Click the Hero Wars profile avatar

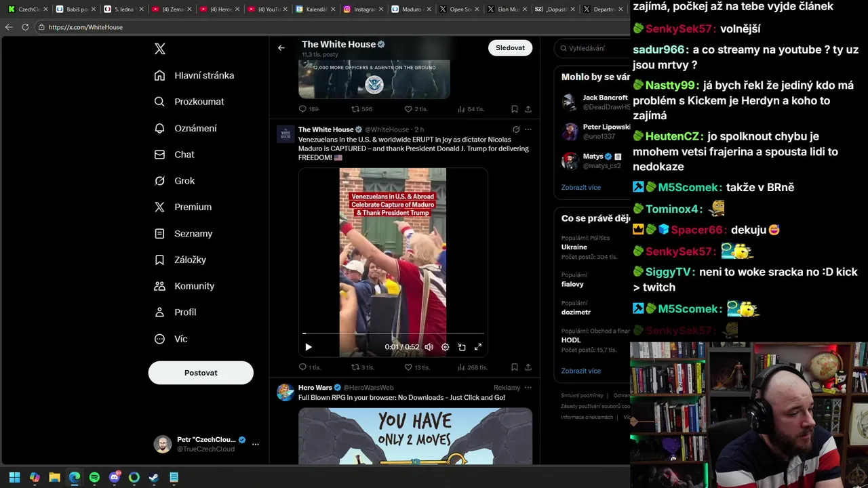285,392
